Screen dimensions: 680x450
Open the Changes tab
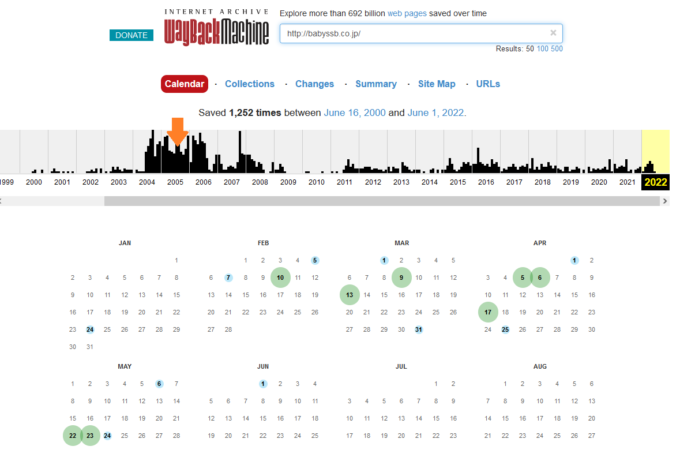tap(315, 84)
